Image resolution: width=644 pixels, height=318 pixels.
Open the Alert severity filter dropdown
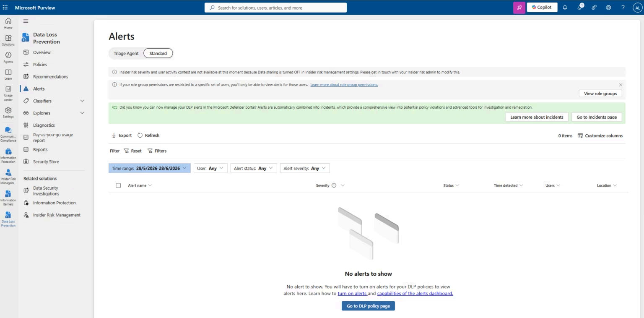click(x=305, y=168)
